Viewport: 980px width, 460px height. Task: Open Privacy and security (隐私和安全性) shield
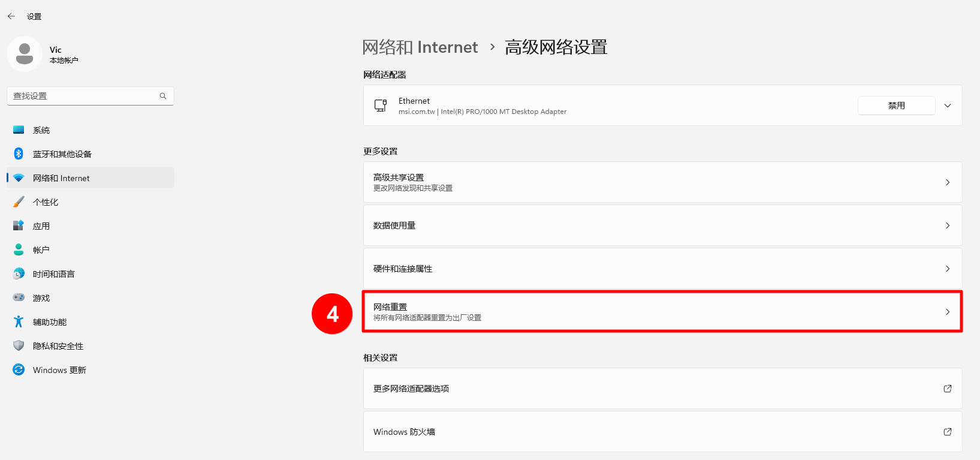[19, 346]
